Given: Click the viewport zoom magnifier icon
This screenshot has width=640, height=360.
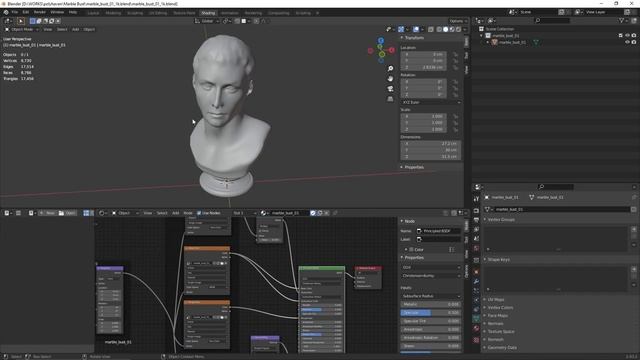Looking at the screenshot, I should tap(390, 69).
